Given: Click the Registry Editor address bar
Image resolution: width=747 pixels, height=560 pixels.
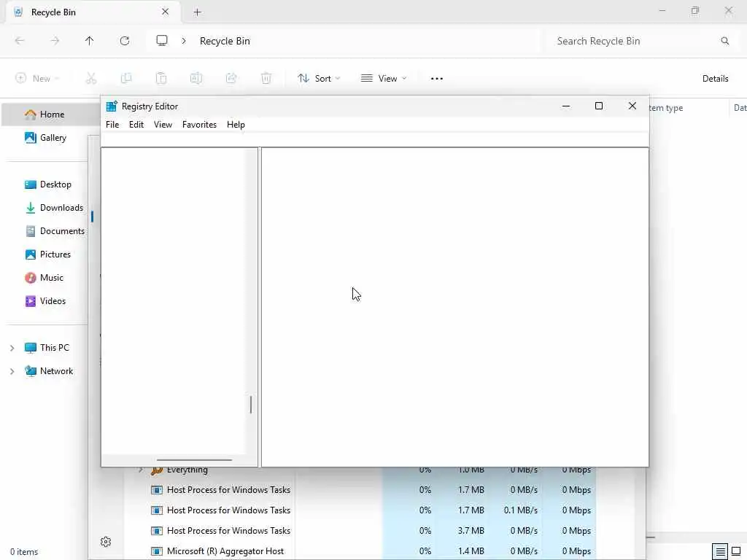Looking at the screenshot, I should [x=374, y=140].
